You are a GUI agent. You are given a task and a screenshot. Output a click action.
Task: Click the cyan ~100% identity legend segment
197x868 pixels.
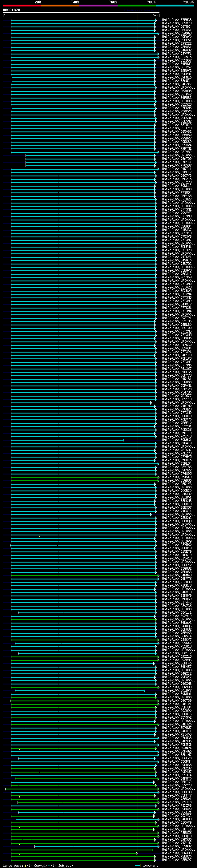click(x=175, y=6)
